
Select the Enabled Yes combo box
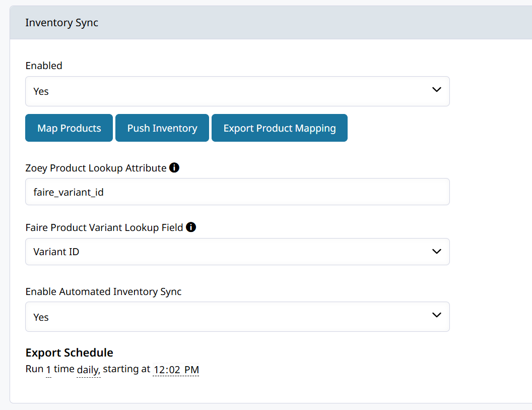click(x=237, y=91)
